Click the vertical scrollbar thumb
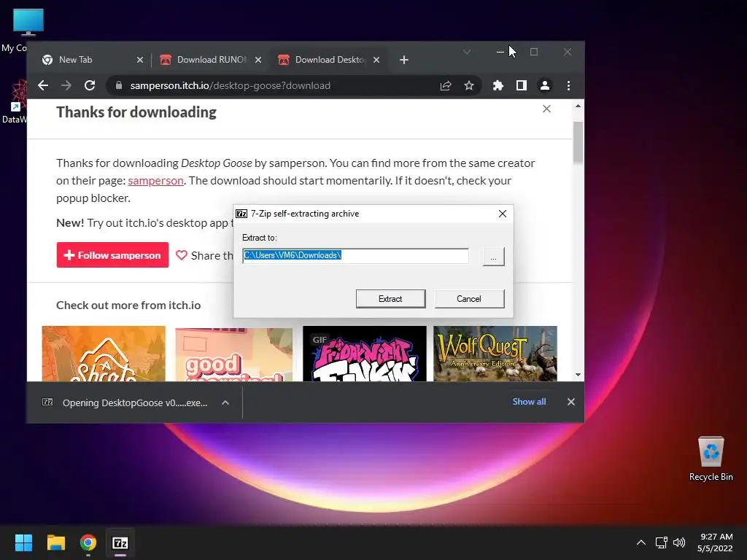The height and width of the screenshot is (560, 747). tap(578, 142)
